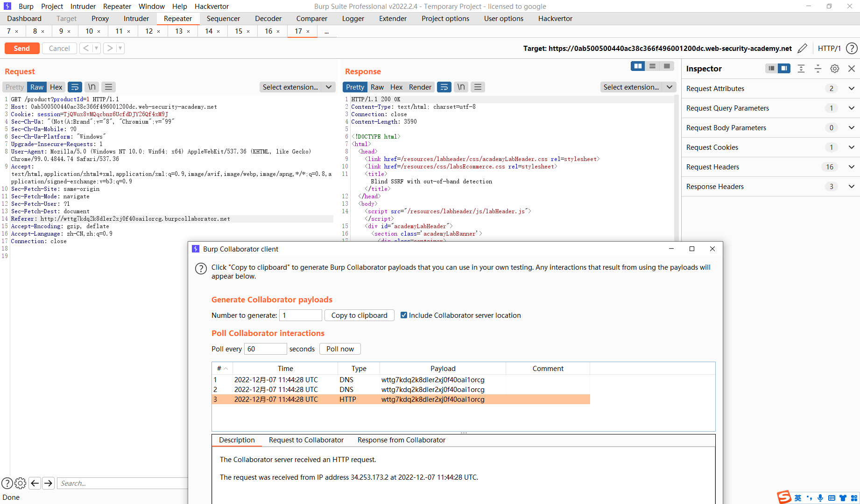Screen dimensions: 860x504
Task: Open history back dropdown arrow
Action: pyautogui.click(x=96, y=48)
